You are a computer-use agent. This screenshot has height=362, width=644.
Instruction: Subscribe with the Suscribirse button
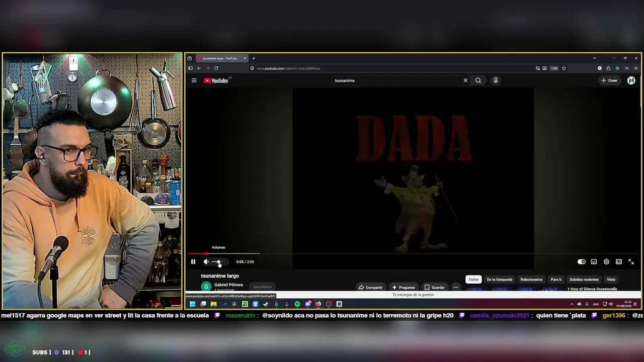262,287
